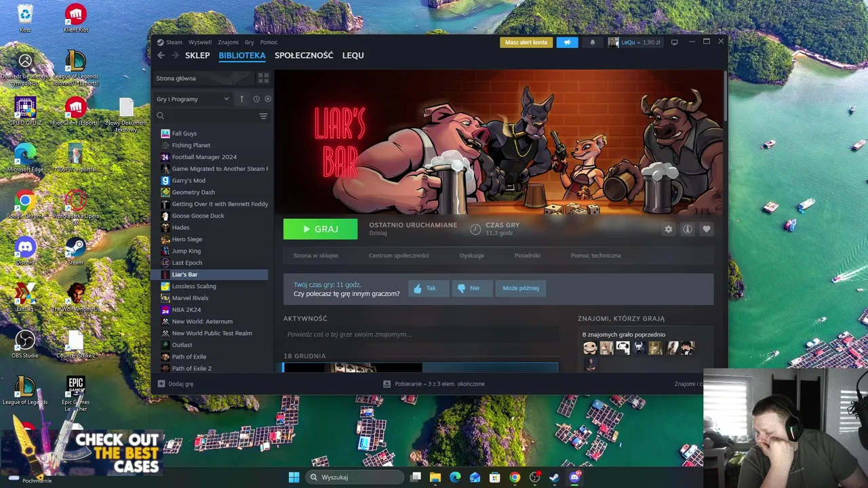
Task: Open the Epic Games Launcher desktop icon
Action: coord(75,394)
